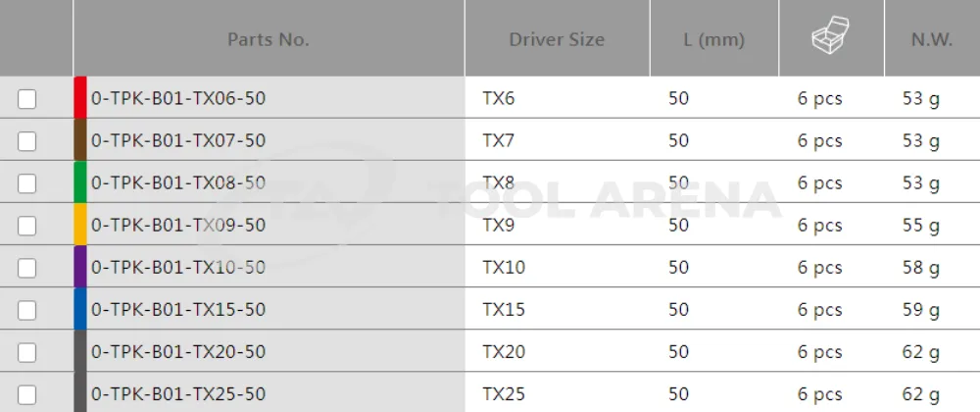Click the L (mm) column header
This screenshot has width=980, height=412.
tap(713, 40)
